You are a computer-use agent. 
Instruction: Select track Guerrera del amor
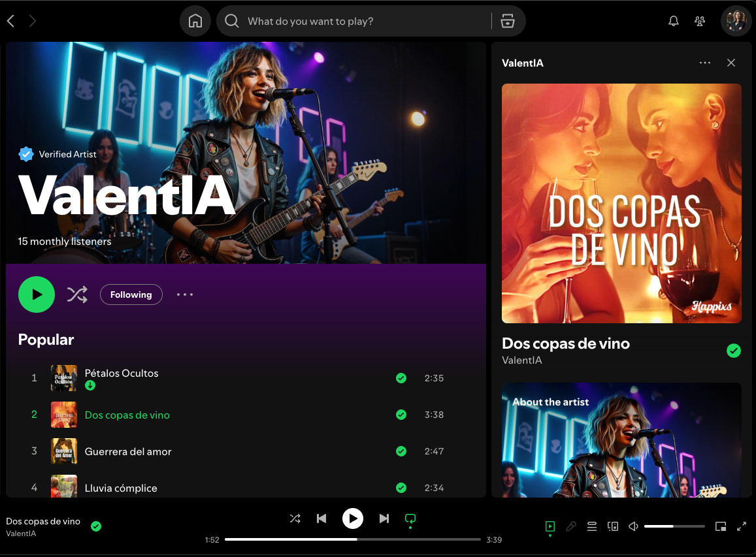click(x=128, y=451)
